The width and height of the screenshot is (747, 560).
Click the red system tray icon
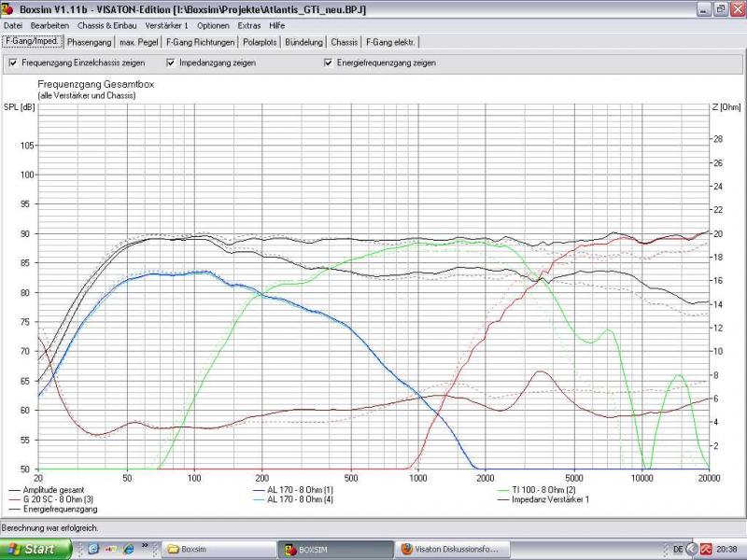pos(707,549)
